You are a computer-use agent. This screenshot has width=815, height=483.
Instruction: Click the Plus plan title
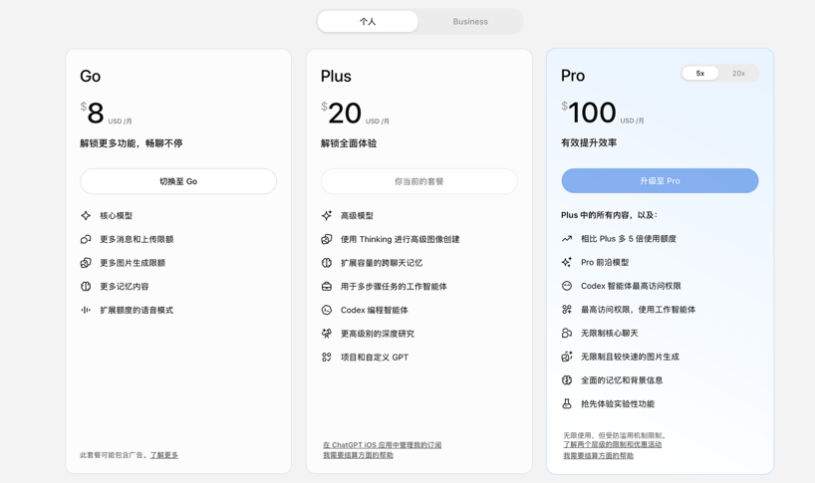(336, 76)
